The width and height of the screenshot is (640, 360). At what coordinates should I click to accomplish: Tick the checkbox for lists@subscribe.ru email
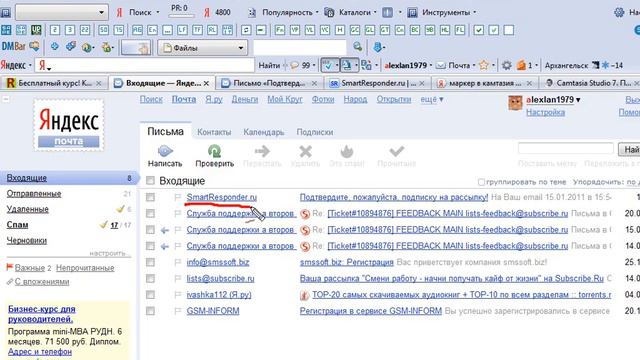click(151, 278)
